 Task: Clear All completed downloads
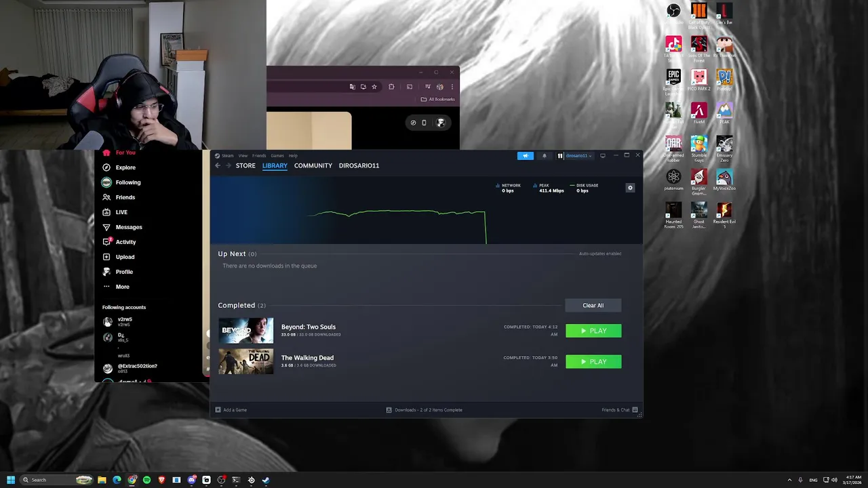tap(593, 306)
